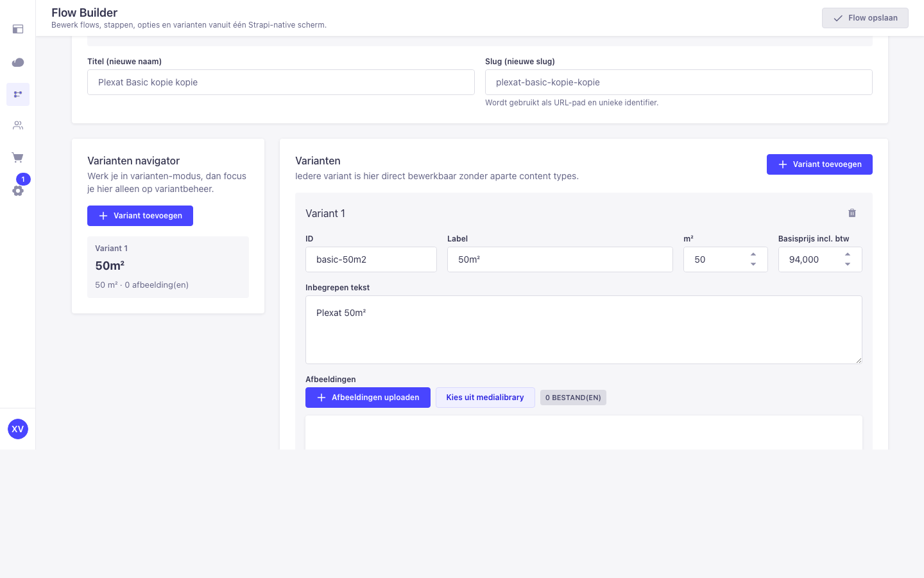This screenshot has height=578, width=924.
Task: Focus the Titel (nieuwe naam) field
Action: point(281,82)
